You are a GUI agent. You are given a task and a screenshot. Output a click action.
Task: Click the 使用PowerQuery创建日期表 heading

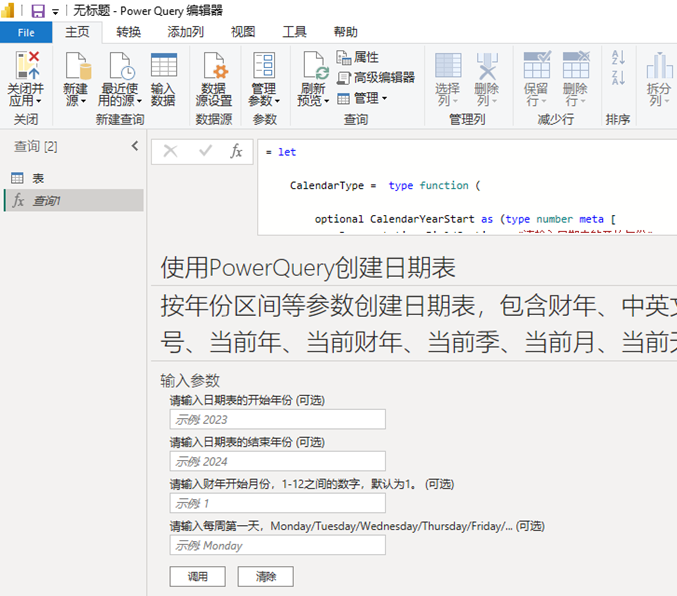point(308,267)
